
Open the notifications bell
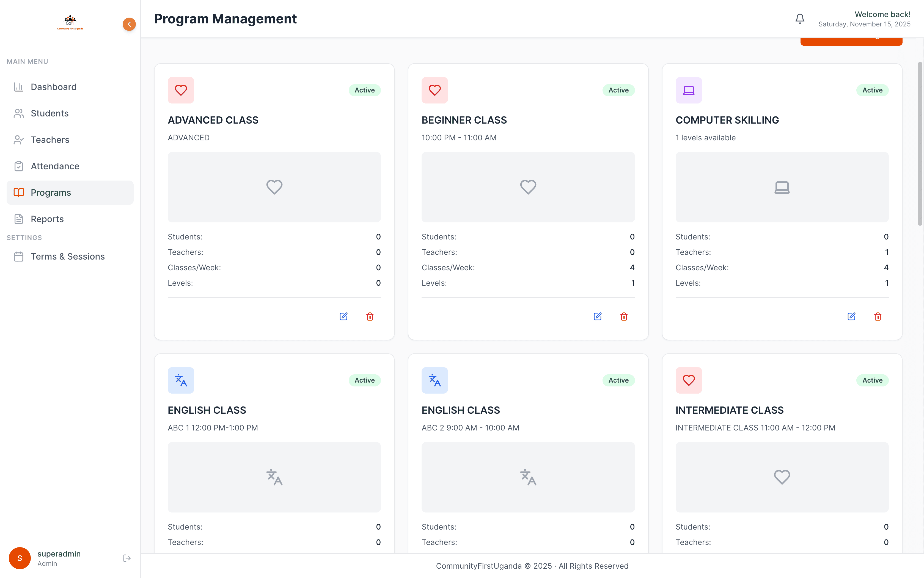coord(799,19)
